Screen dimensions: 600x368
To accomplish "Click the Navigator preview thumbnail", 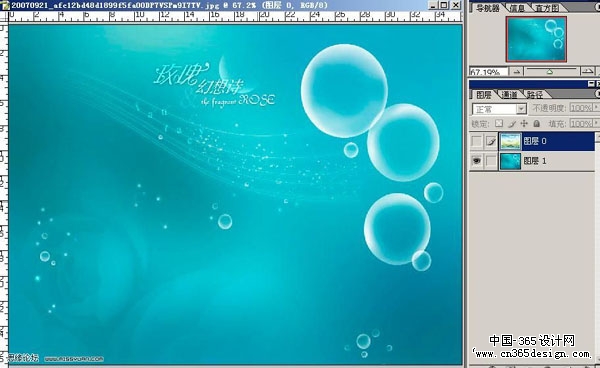I will [x=536, y=39].
